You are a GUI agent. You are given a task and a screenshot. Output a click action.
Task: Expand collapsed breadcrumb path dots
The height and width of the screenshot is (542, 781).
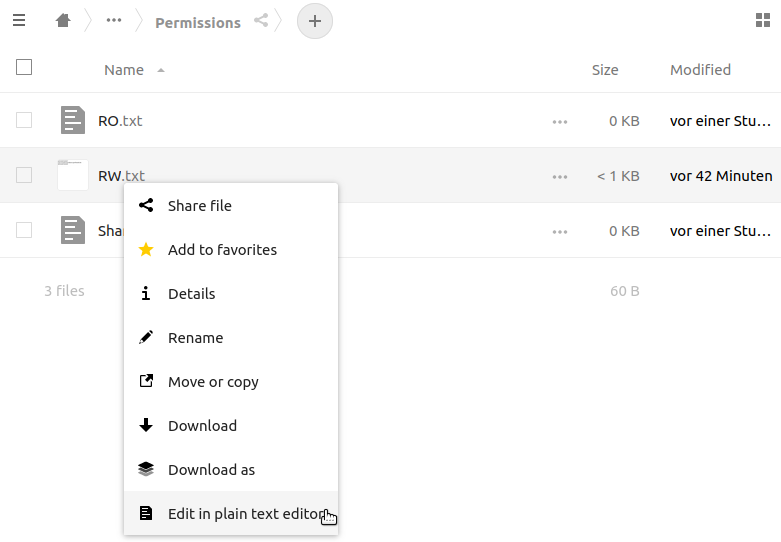click(113, 20)
